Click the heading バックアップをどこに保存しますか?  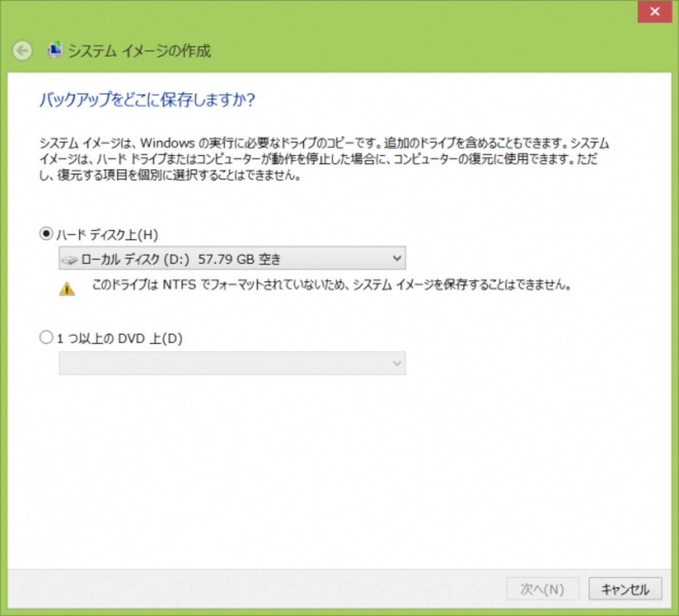(x=147, y=100)
